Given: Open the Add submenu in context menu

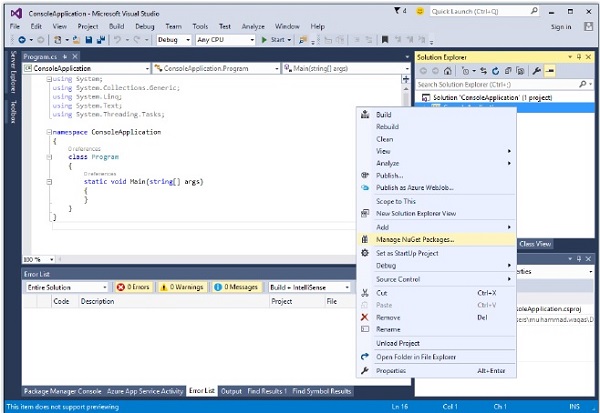Looking at the screenshot, I should [x=436, y=227].
